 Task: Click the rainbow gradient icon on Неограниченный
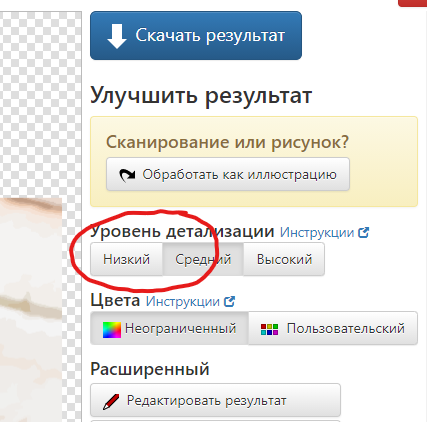click(112, 330)
